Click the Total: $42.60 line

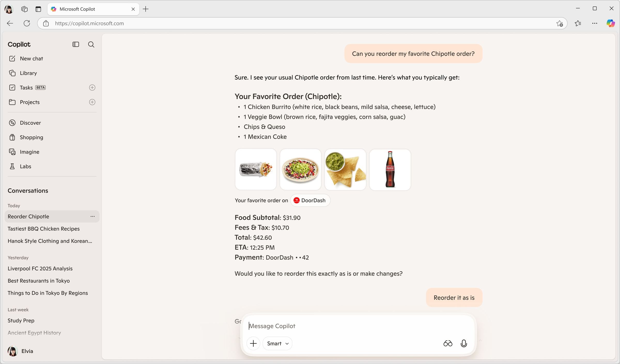pyautogui.click(x=253, y=238)
